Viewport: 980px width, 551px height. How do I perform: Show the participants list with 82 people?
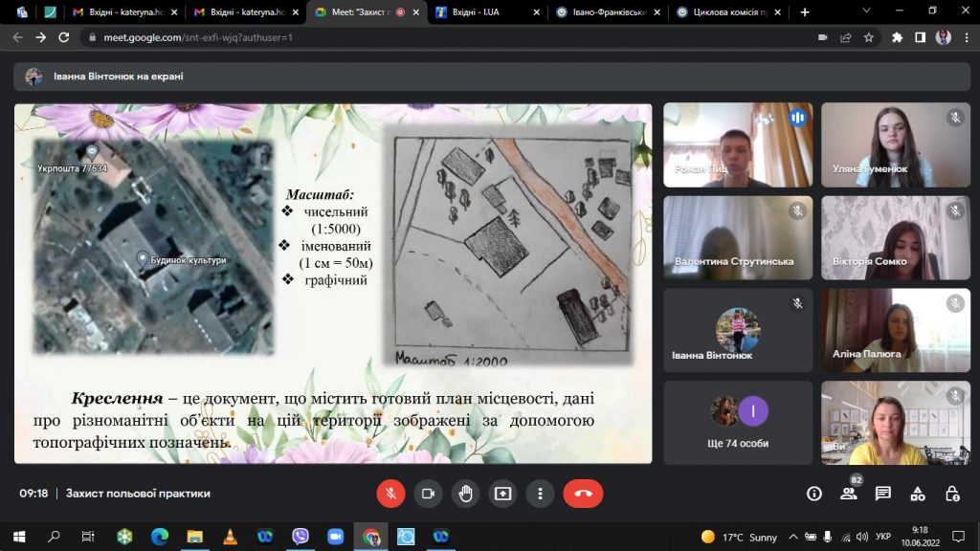[x=848, y=494]
